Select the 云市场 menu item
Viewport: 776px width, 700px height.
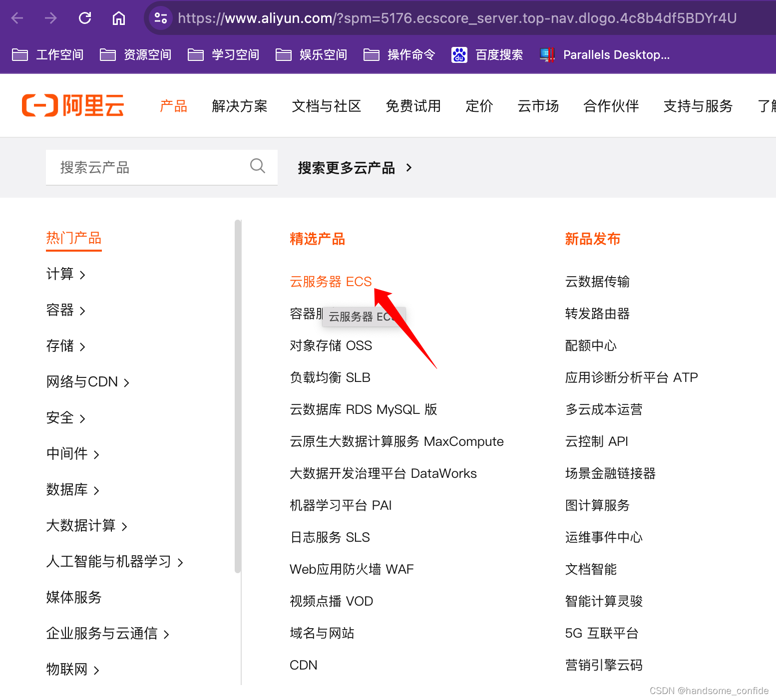click(x=538, y=106)
